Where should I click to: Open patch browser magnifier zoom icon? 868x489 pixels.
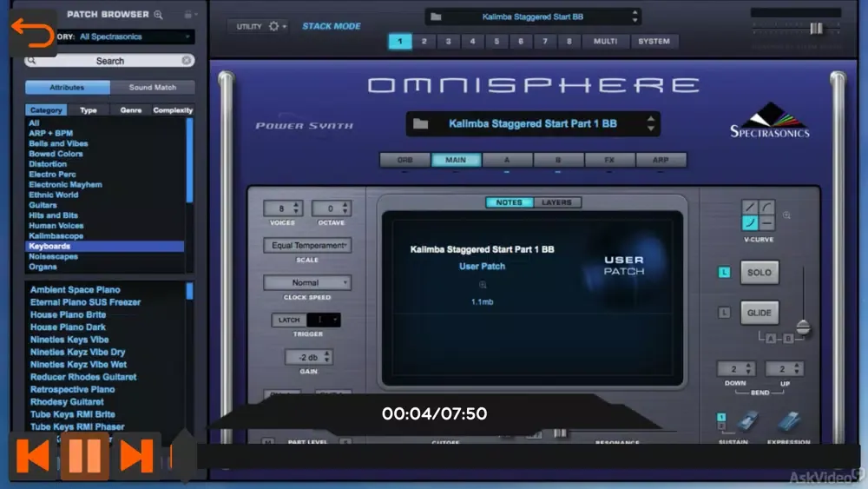click(158, 15)
